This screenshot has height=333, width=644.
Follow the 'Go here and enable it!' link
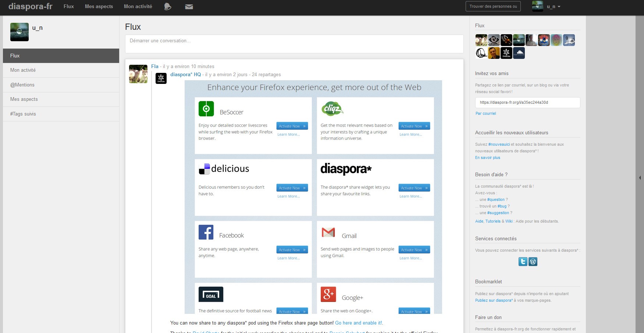[x=359, y=323]
